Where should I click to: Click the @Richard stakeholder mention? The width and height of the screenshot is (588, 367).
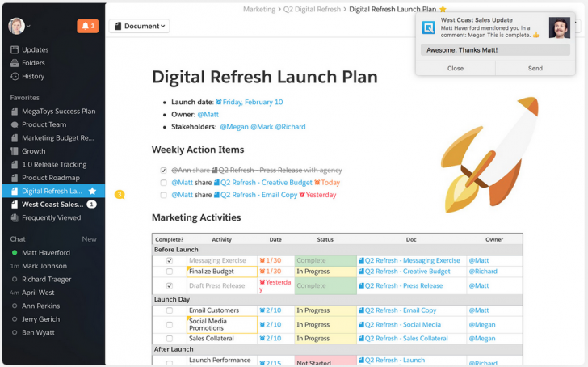click(290, 127)
